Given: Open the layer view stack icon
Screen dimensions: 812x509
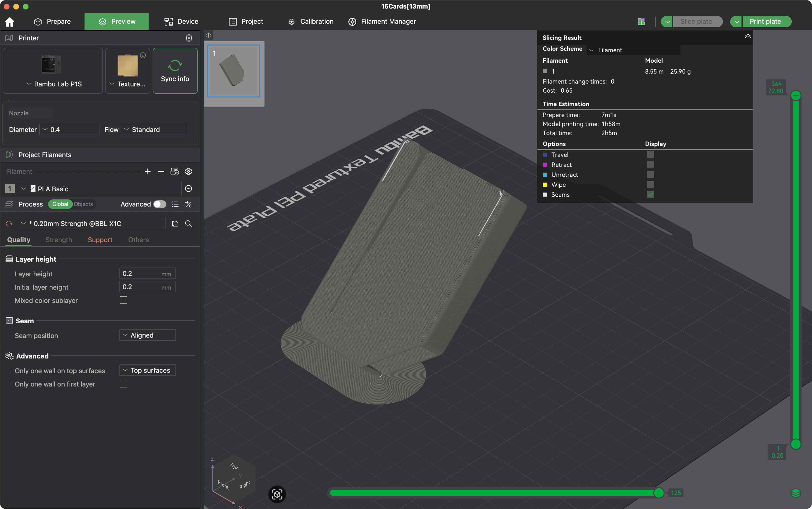Looking at the screenshot, I should pyautogui.click(x=796, y=493).
